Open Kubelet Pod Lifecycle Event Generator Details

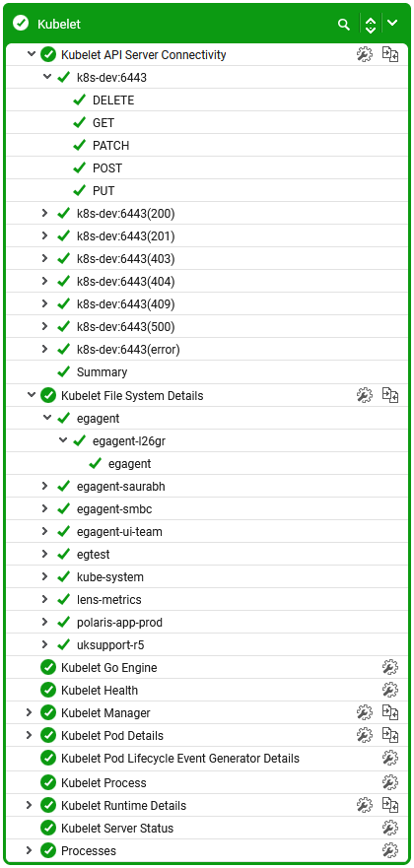180,759
